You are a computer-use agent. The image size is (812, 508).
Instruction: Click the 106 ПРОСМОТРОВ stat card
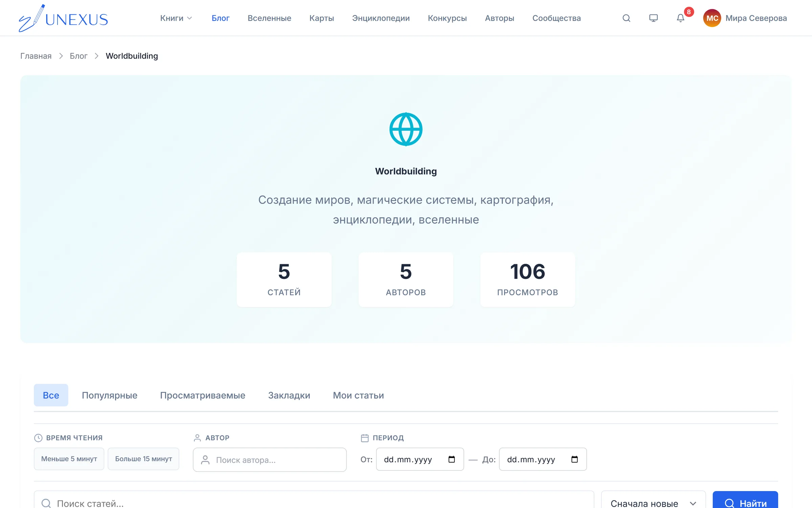pos(527,279)
